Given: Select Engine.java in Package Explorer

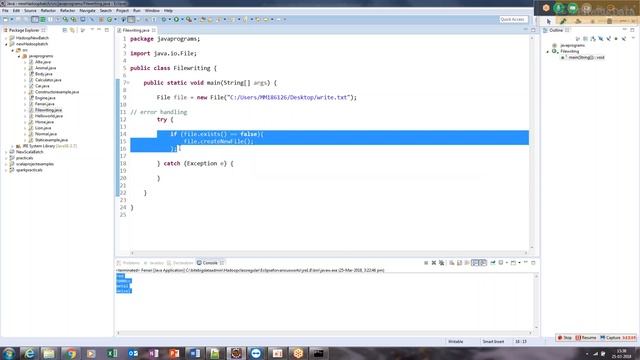Looking at the screenshot, I should pyautogui.click(x=45, y=98).
